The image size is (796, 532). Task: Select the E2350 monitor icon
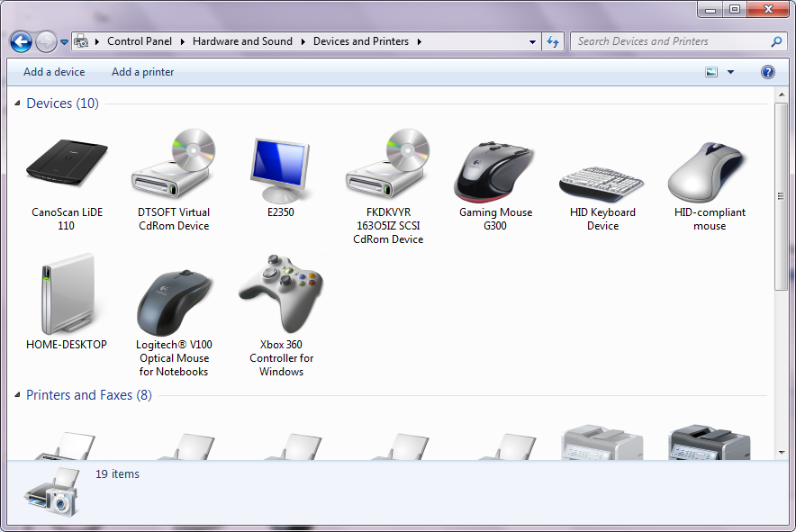[281, 170]
